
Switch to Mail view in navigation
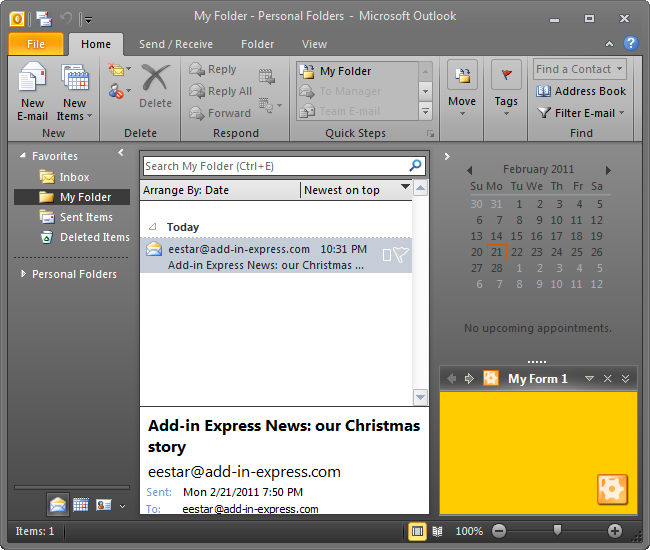(x=58, y=504)
